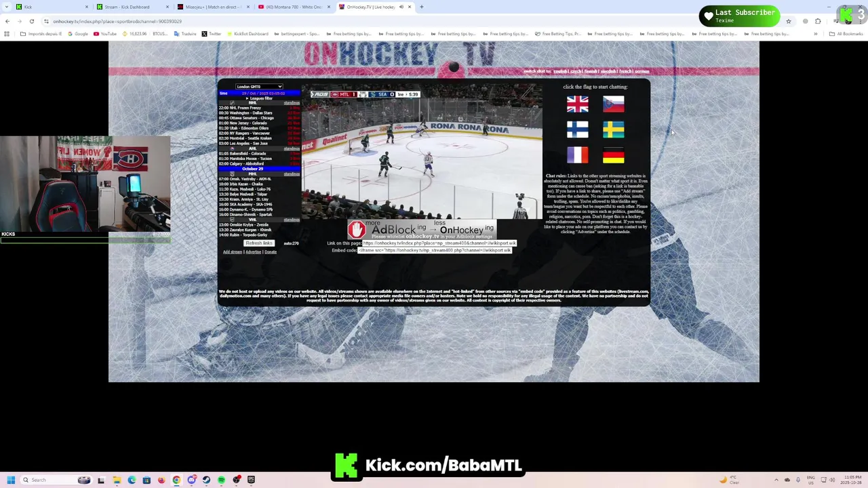Screen dimensions: 868x488
Task: Mute the OnHockey.TV tab audio icon
Action: (x=401, y=7)
